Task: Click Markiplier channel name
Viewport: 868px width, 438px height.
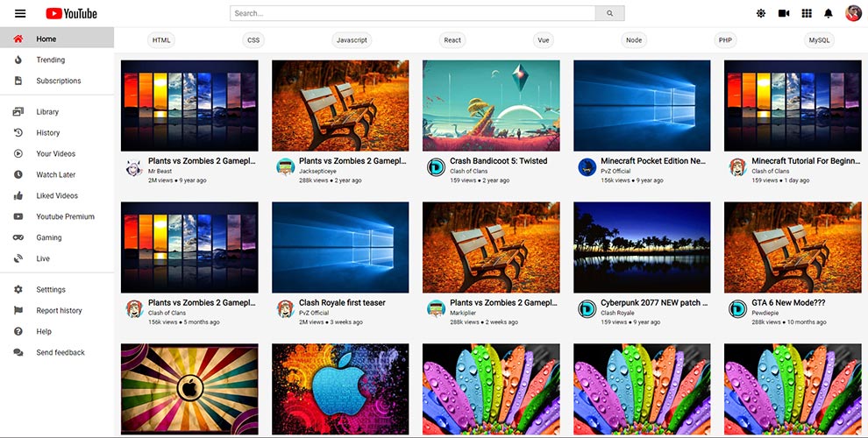Action: click(463, 313)
